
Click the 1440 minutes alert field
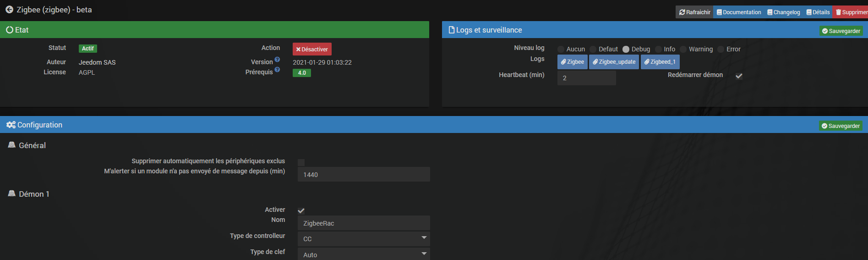pyautogui.click(x=364, y=174)
